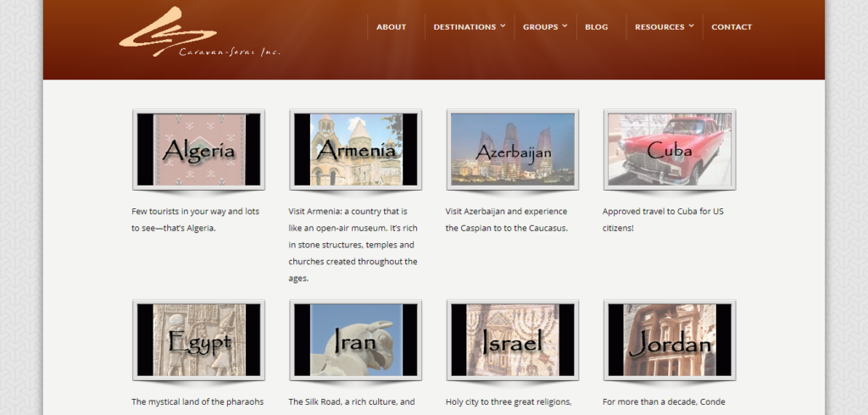Choose the Azerbaijan skyline thumbnail
Screen dimensions: 868x415
point(513,149)
